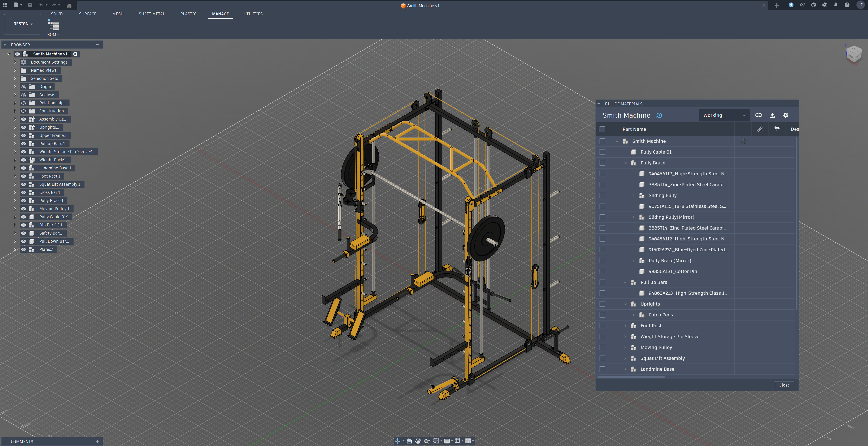Expand Catch Pegs in the BOM

click(633, 315)
